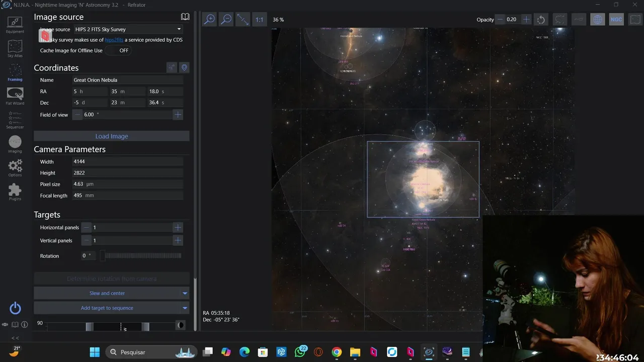Follow the hips2fits link
Screen dimensions: 644x362
click(x=114, y=40)
